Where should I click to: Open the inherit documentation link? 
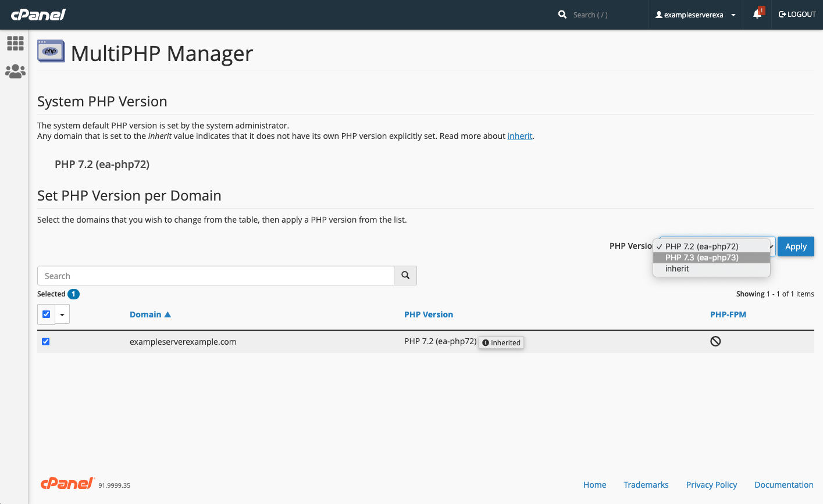point(520,136)
